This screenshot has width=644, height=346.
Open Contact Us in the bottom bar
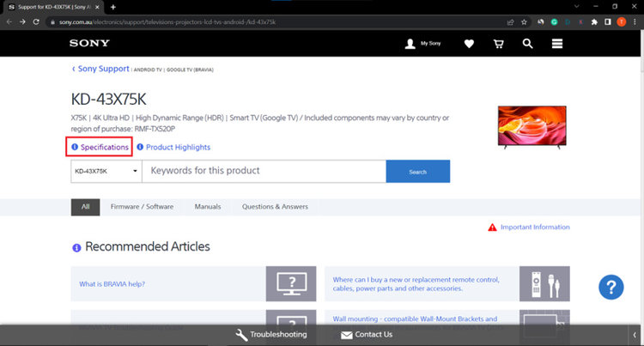pos(367,335)
